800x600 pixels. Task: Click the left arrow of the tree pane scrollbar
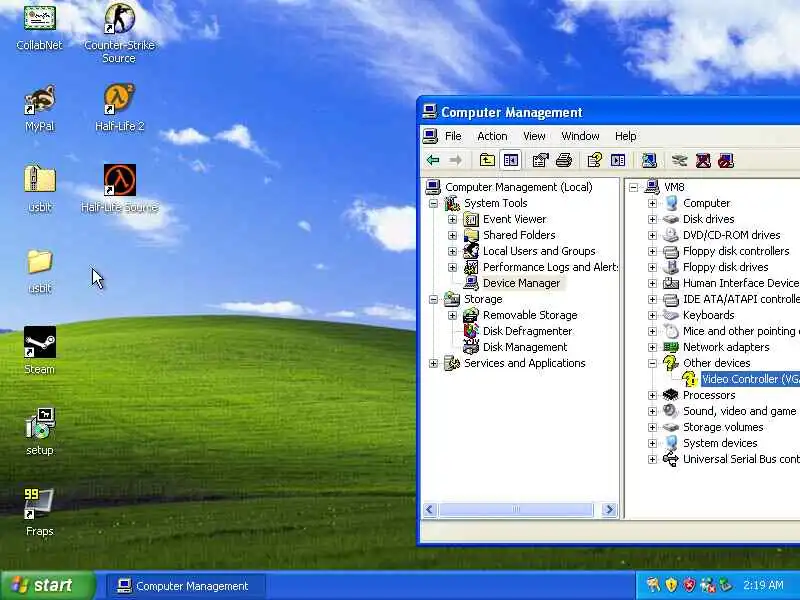(x=430, y=510)
